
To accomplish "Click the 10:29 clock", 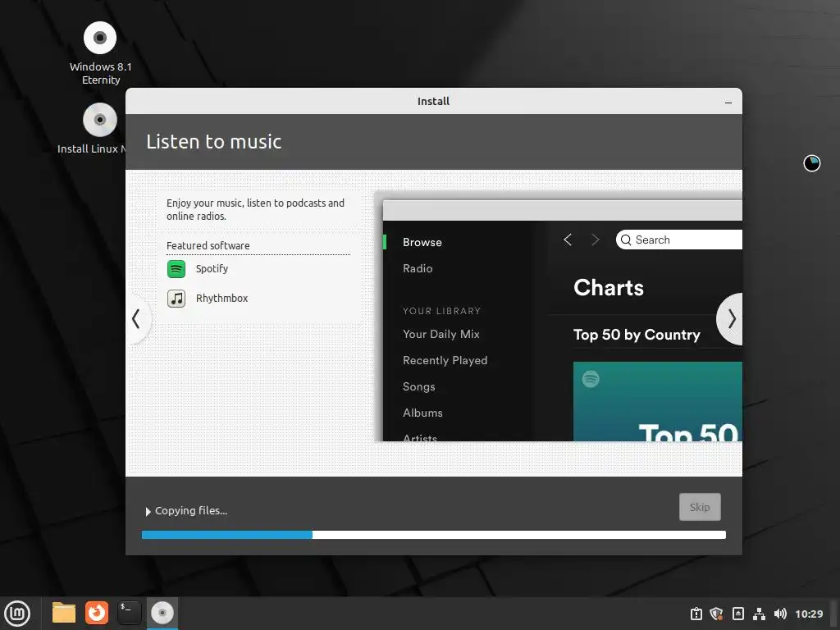I will click(x=808, y=614).
